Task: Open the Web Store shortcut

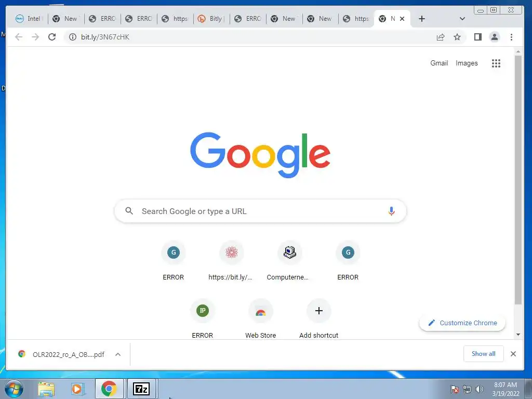Action: 261,319
